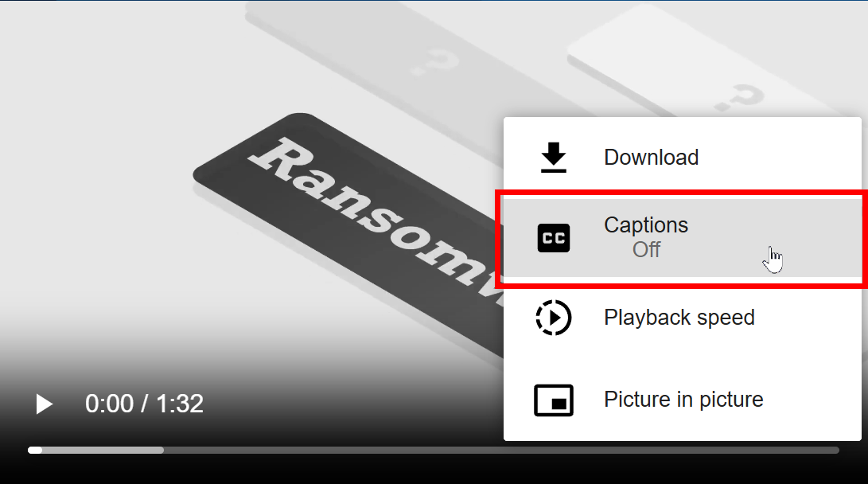Click the white progress thumb at the start
This screenshot has height=484, width=868.
35,451
